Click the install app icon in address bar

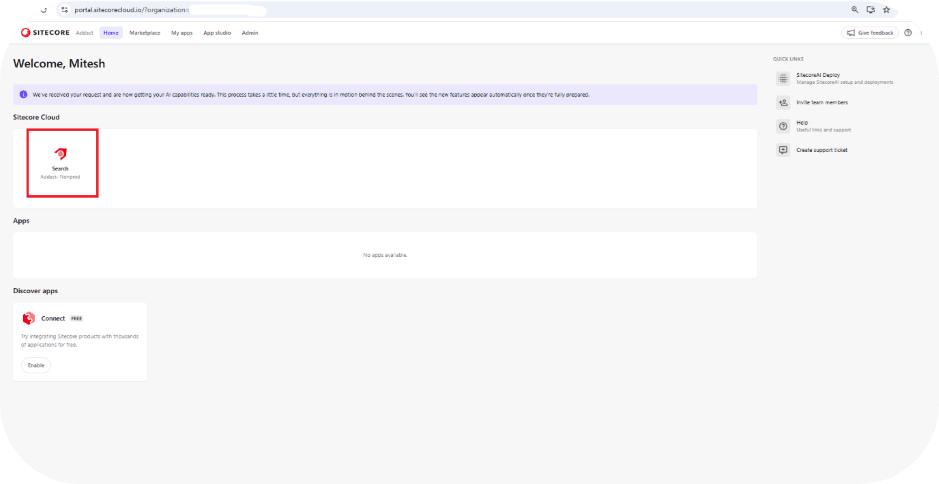click(870, 9)
